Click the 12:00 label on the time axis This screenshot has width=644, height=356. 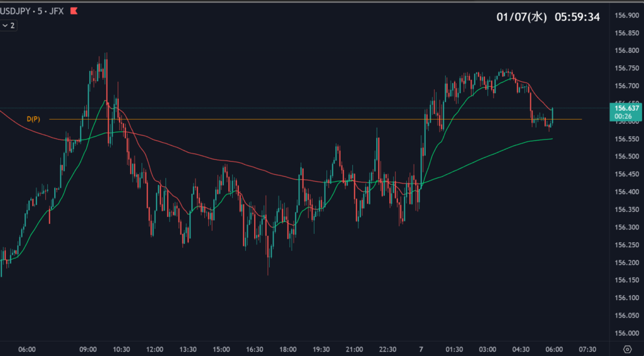(155, 350)
